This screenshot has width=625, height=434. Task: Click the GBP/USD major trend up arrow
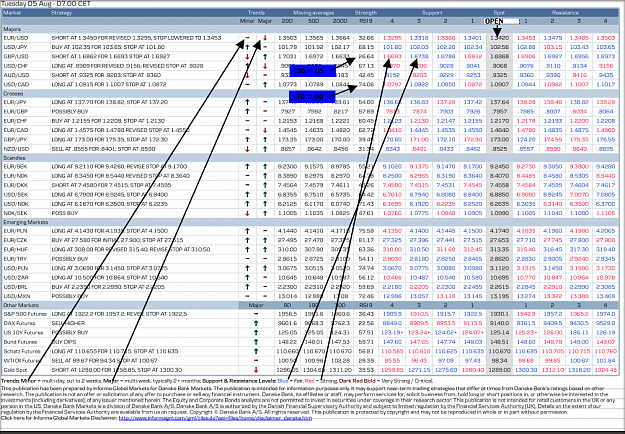[x=265, y=57]
